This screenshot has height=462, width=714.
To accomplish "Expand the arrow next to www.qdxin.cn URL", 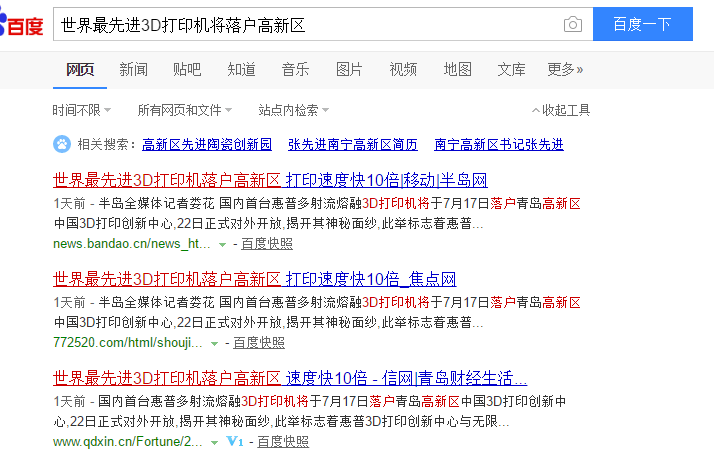I will 214,442.
